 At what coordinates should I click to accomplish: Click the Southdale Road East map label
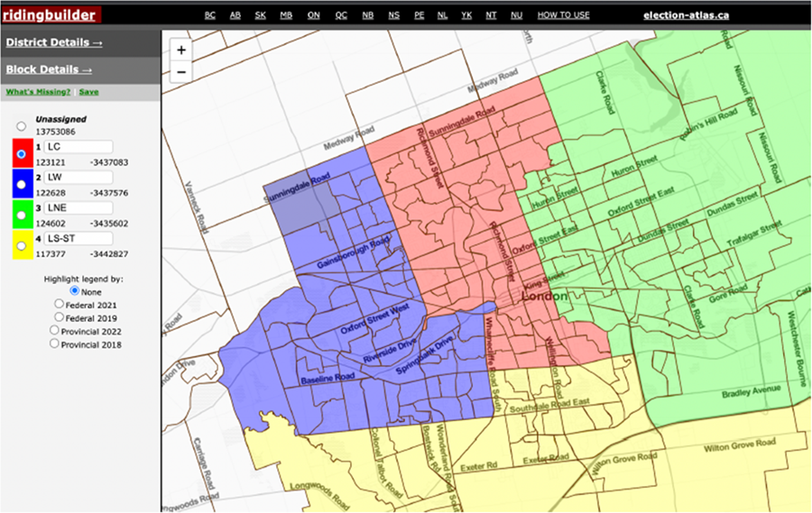pyautogui.click(x=549, y=405)
